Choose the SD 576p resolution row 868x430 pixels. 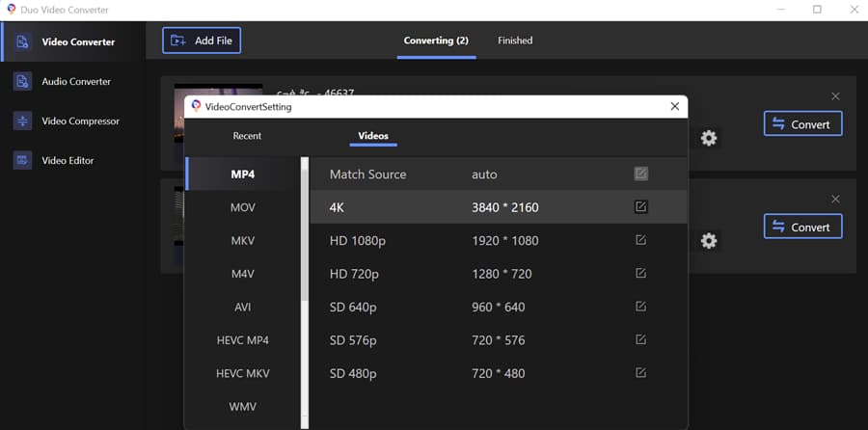499,339
